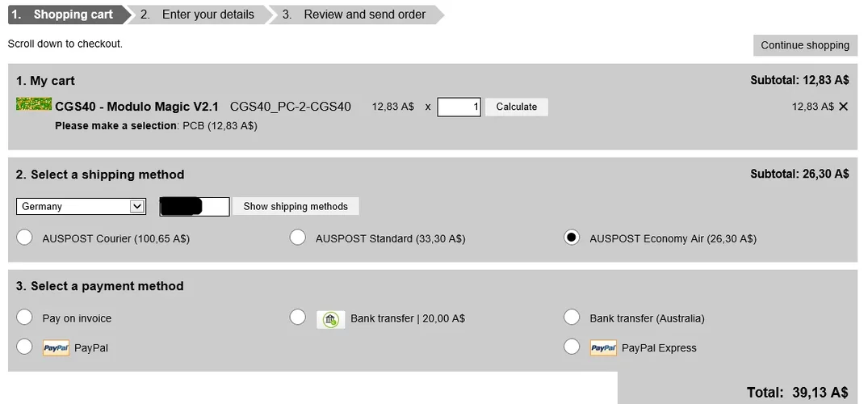Click the PCB (12,83 A$) selection text
The height and width of the screenshot is (404, 868).
(220, 126)
